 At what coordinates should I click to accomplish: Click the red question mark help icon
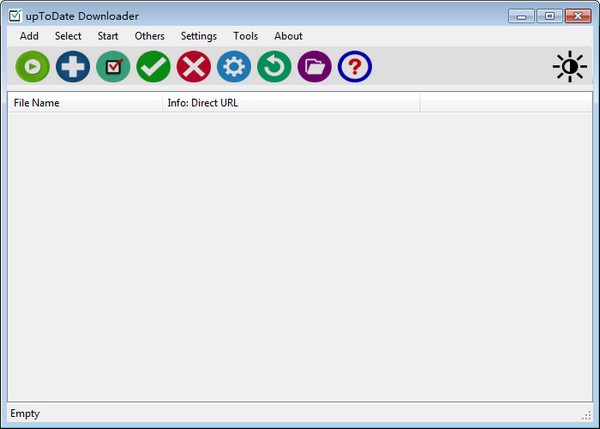[x=354, y=67]
